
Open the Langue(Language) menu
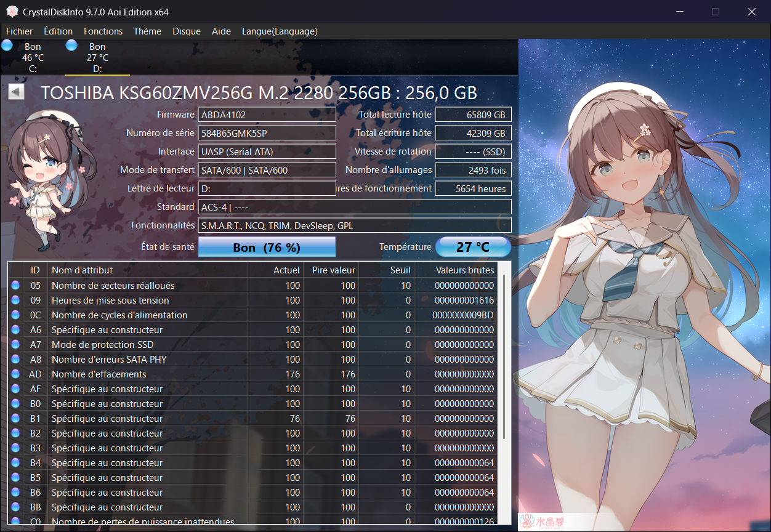click(x=280, y=31)
